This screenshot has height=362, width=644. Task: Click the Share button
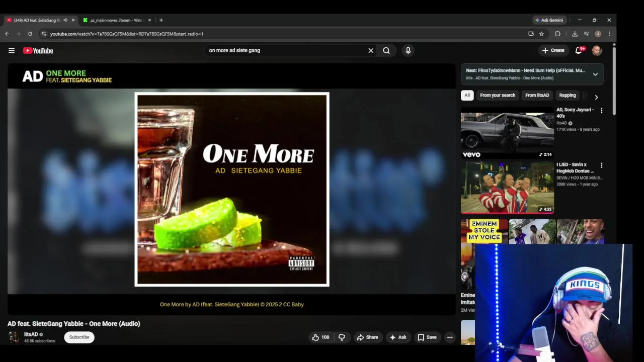point(367,337)
